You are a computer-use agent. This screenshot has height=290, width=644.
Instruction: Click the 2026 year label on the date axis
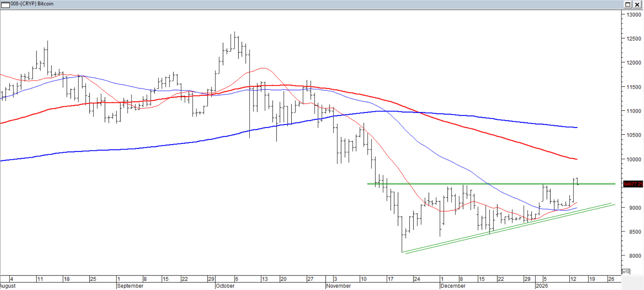[x=542, y=286]
